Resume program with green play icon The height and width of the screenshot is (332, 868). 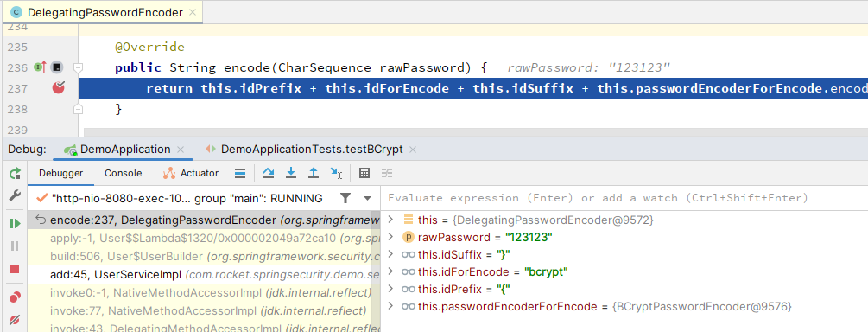pos(15,223)
